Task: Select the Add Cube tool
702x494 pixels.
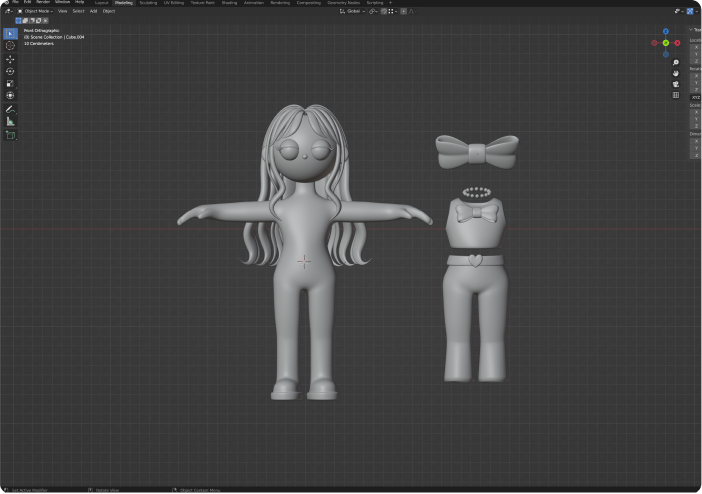Action: [x=10, y=135]
